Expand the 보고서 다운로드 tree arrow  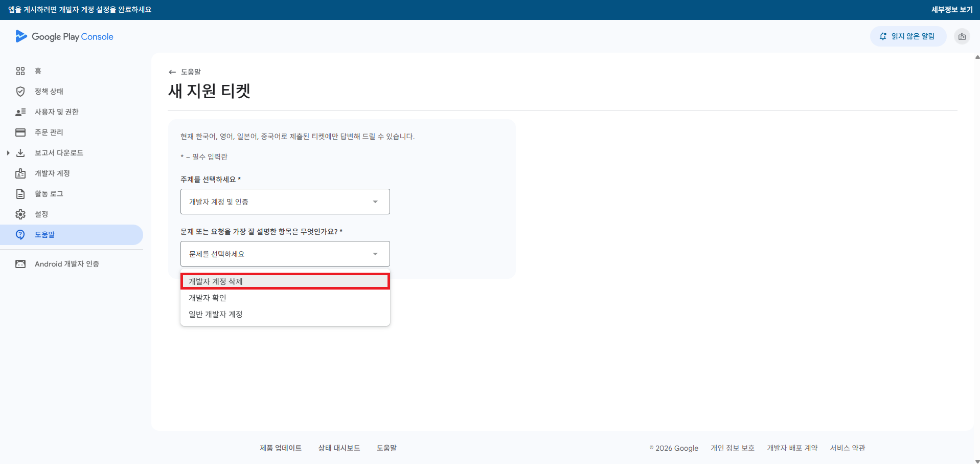point(8,153)
